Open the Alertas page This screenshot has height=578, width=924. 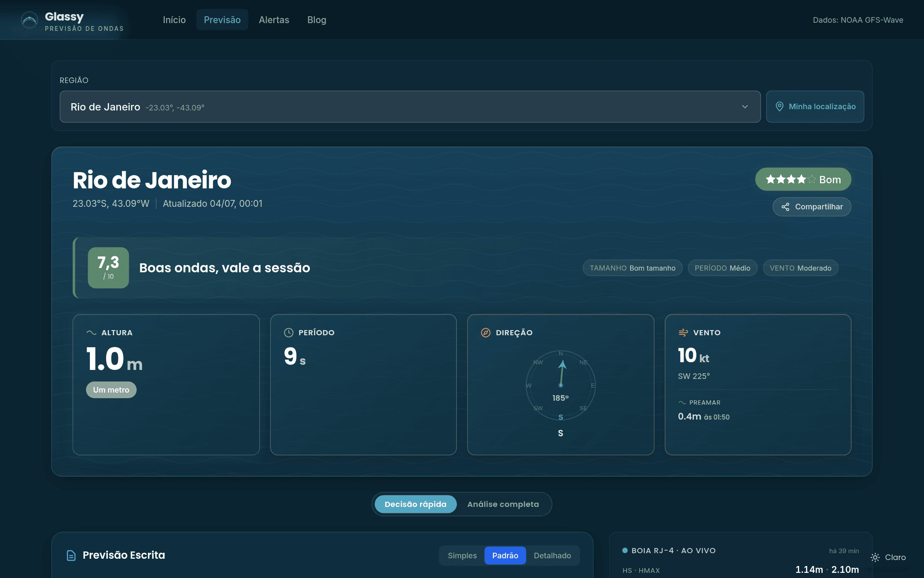point(274,20)
